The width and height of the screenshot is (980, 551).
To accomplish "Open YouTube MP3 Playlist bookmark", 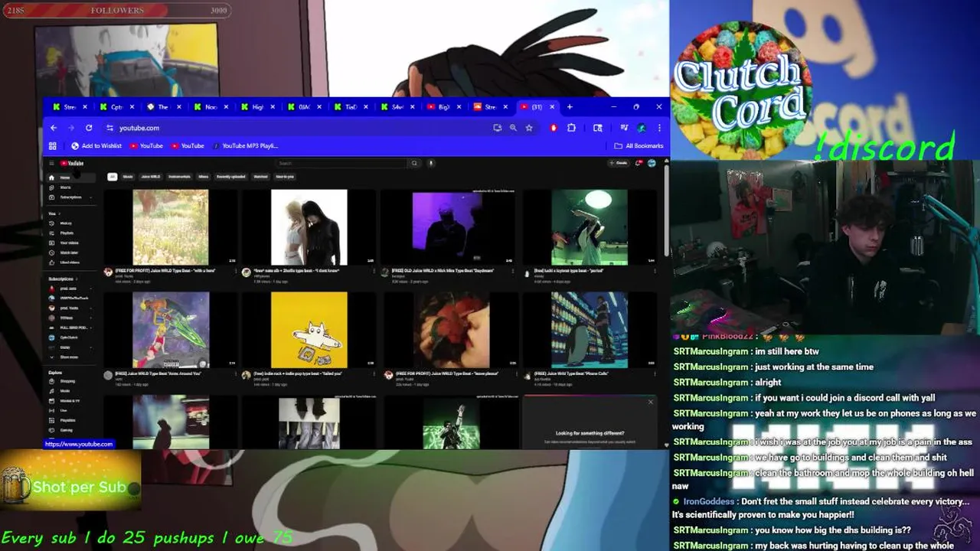I will tap(245, 145).
